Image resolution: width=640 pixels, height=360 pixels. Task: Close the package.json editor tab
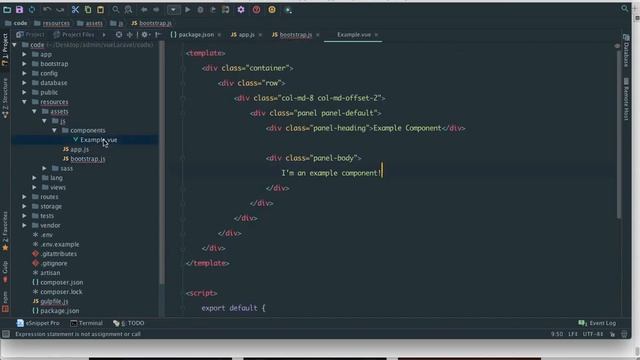[x=219, y=35]
